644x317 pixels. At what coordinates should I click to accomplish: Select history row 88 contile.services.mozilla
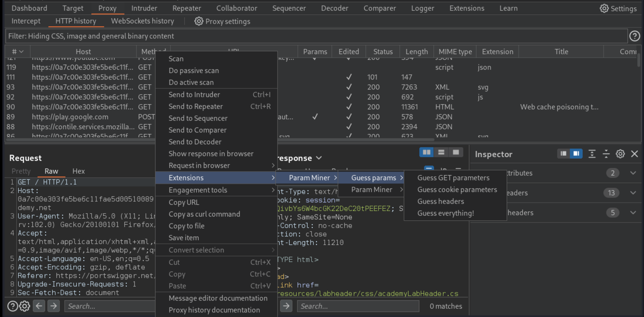tap(321, 127)
